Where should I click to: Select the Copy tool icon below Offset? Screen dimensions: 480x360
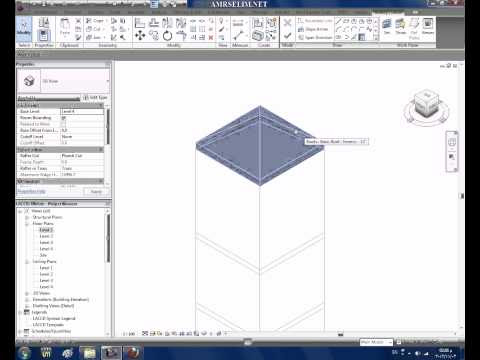click(x=154, y=35)
